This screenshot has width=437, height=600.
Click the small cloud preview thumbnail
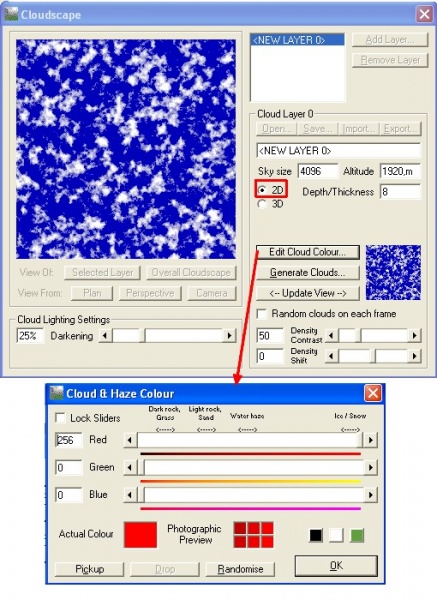pos(393,272)
